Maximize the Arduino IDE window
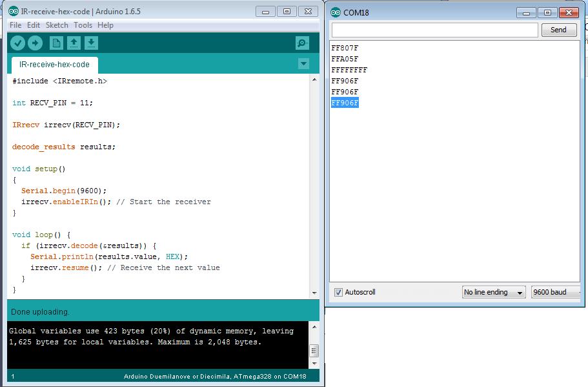588x387 pixels. click(x=287, y=12)
